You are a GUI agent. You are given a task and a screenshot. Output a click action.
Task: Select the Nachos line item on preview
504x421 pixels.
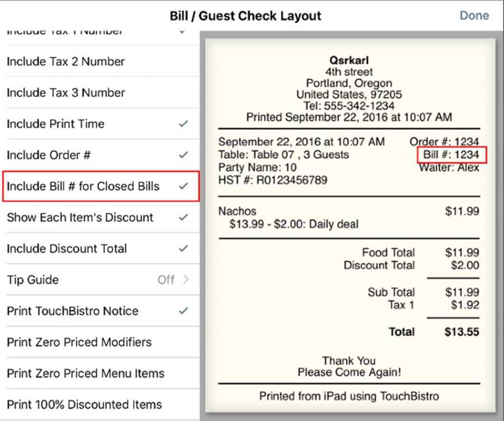[x=237, y=211]
